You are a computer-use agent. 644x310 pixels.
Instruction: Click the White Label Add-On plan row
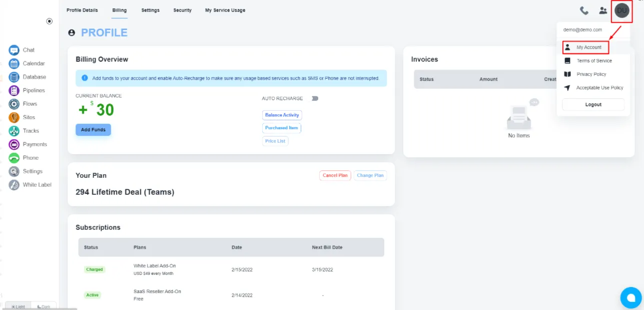[231, 269]
